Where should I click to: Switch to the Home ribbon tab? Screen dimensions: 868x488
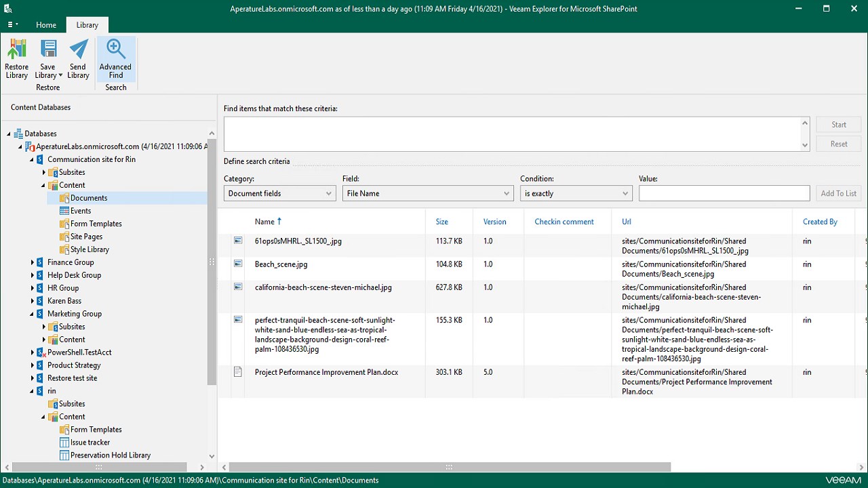46,25
